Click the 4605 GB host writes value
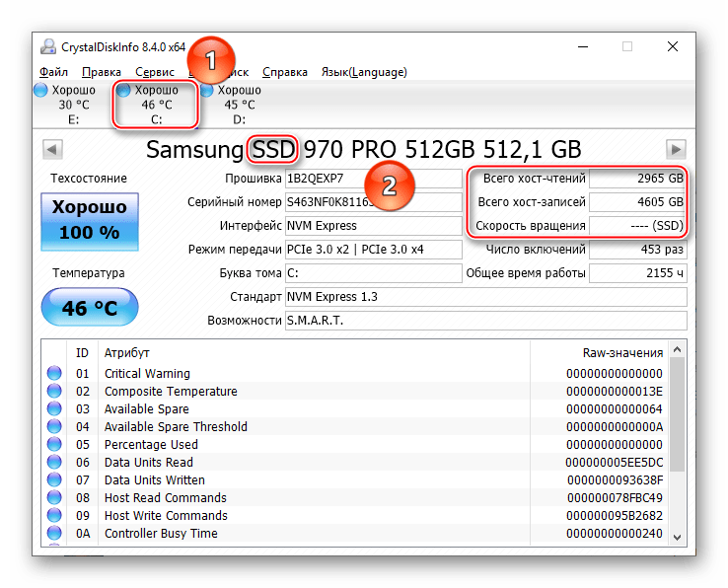The height and width of the screenshot is (588, 728). pyautogui.click(x=638, y=202)
